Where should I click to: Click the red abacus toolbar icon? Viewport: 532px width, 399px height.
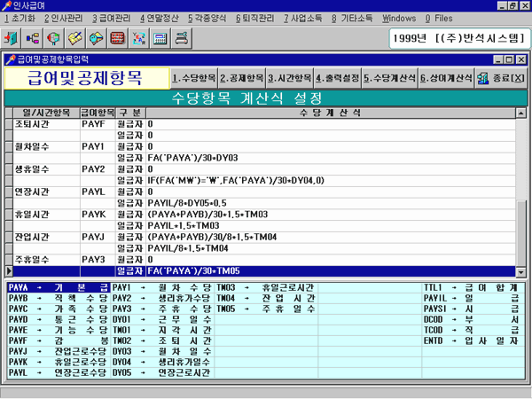117,38
